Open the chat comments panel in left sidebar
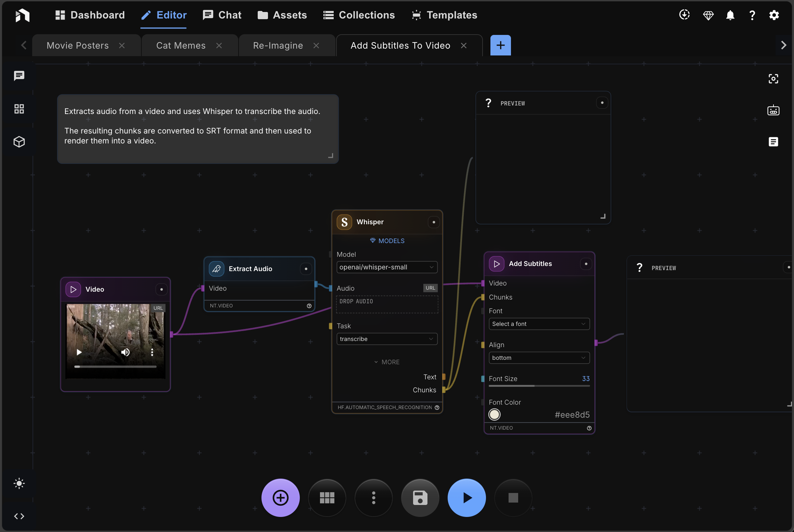 pyautogui.click(x=19, y=76)
